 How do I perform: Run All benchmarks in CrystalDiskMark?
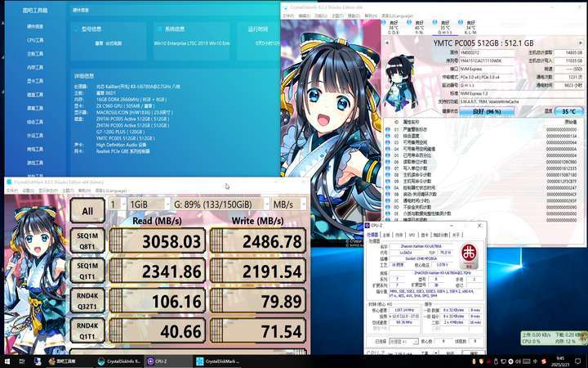pyautogui.click(x=87, y=211)
